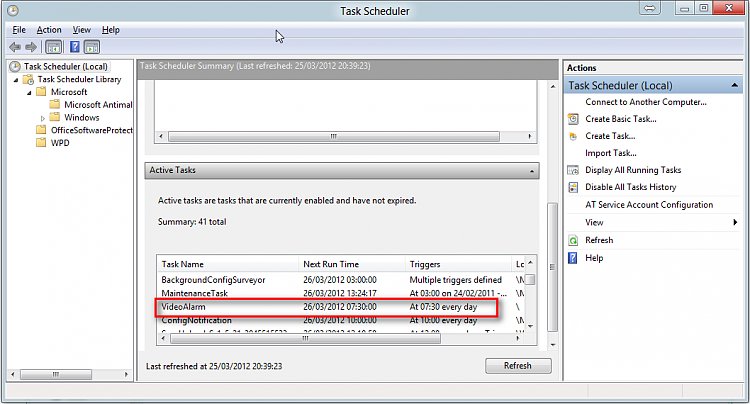Collapse the Task Scheduler (Local) actions group

(734, 86)
